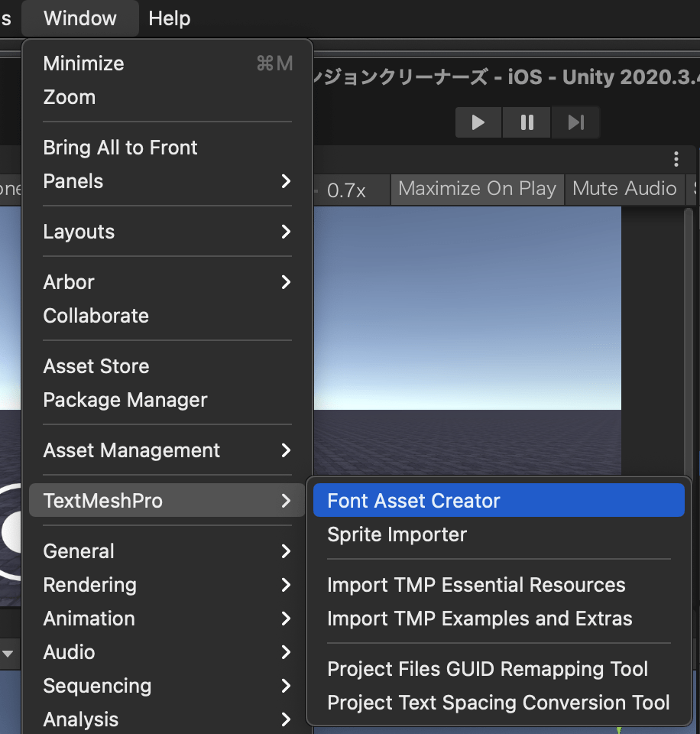Expand the Panels submenu
The height and width of the screenshot is (734, 700).
pyautogui.click(x=167, y=182)
